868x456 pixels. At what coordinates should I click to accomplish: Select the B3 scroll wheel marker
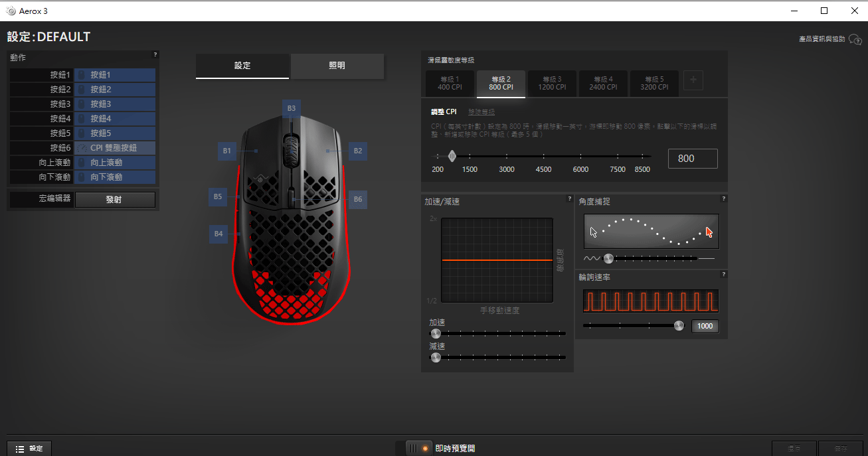[292, 109]
